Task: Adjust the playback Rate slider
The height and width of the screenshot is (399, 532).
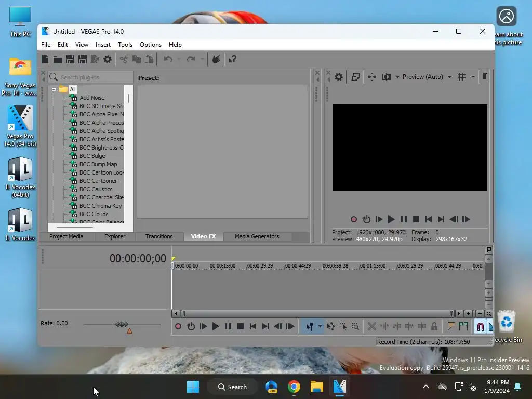Action: (x=122, y=324)
